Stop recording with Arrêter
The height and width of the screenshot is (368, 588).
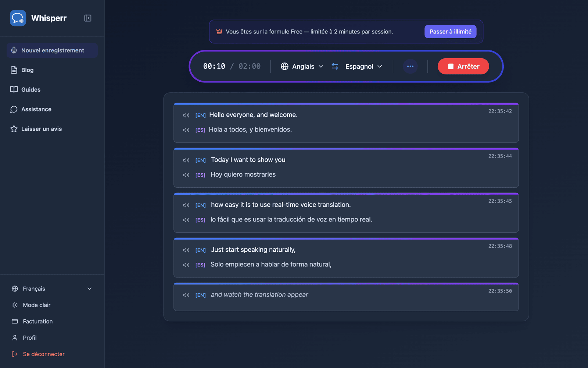(x=463, y=66)
